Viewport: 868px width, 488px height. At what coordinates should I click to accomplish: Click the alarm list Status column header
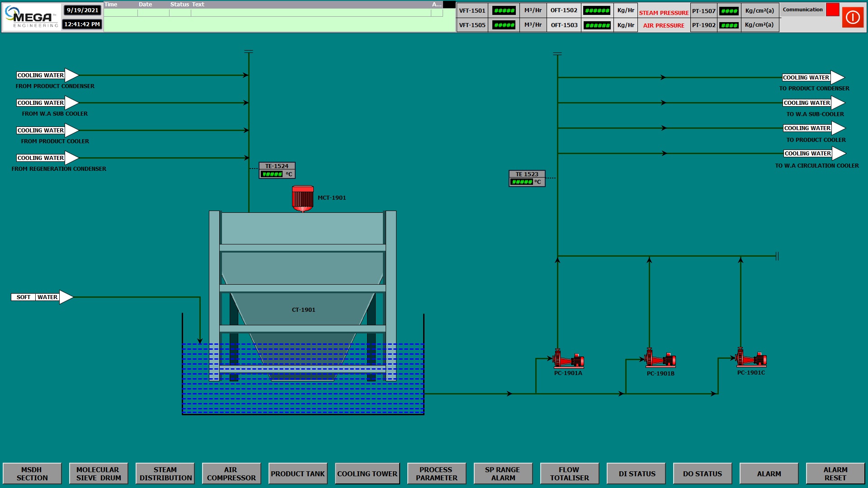(x=179, y=5)
